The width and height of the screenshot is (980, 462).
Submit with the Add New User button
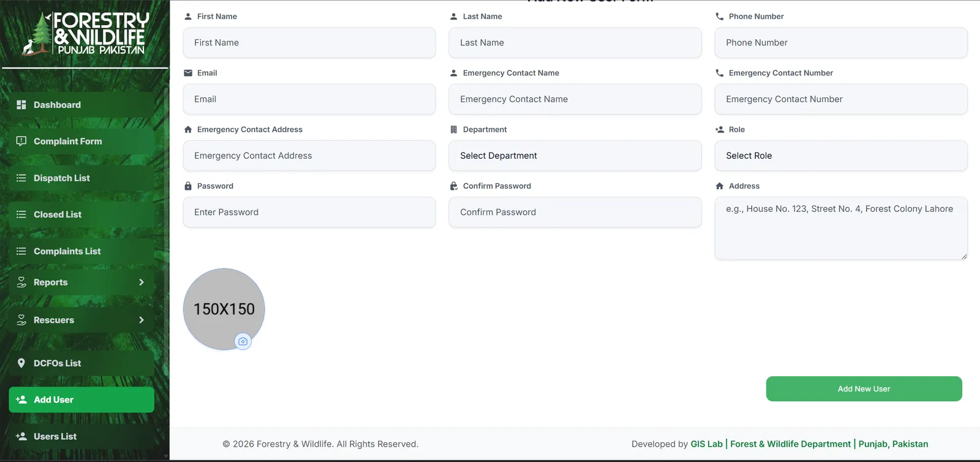point(864,389)
